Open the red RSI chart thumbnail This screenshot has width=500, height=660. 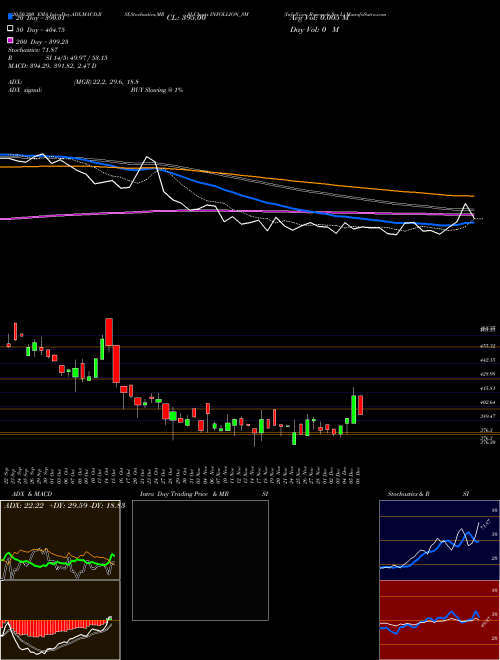pos(439,620)
